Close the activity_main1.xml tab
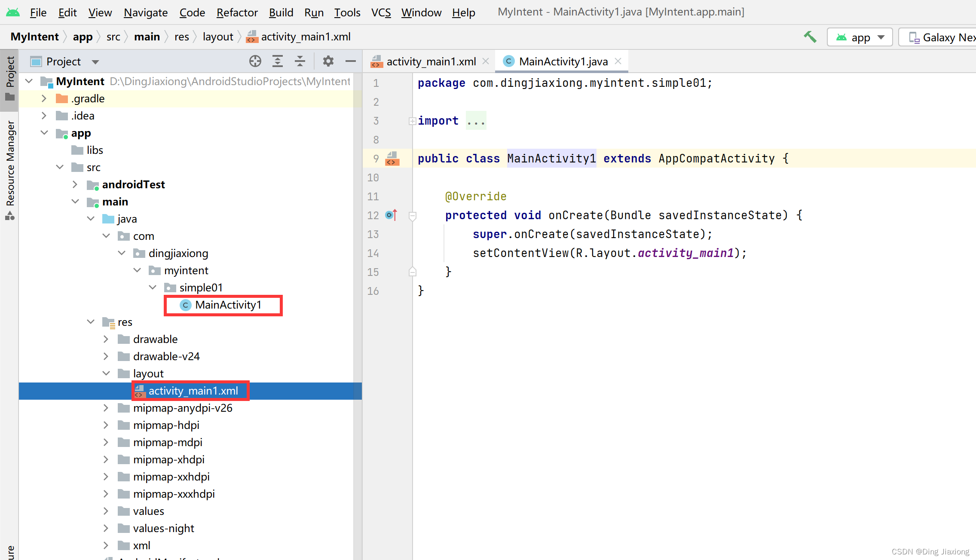This screenshot has height=560, width=976. [x=486, y=61]
